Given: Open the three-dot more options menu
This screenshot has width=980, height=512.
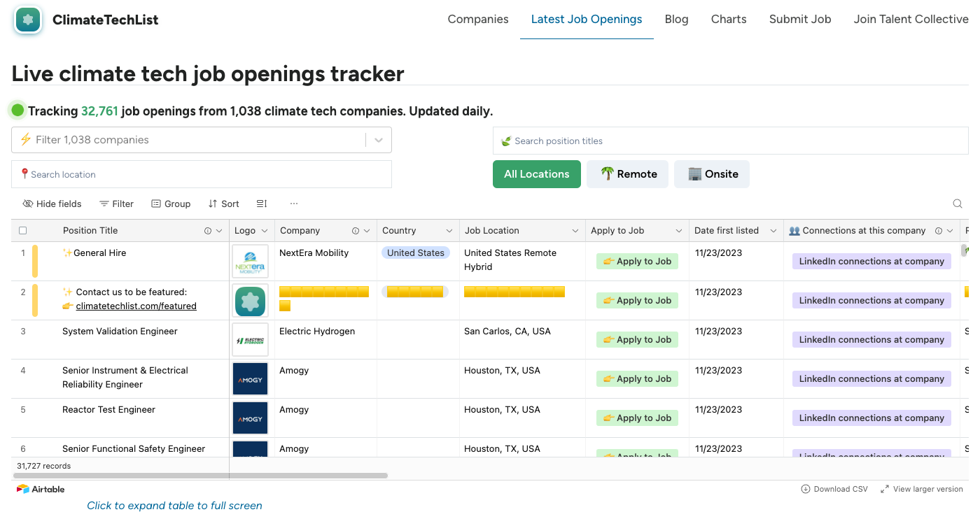Looking at the screenshot, I should tap(294, 204).
